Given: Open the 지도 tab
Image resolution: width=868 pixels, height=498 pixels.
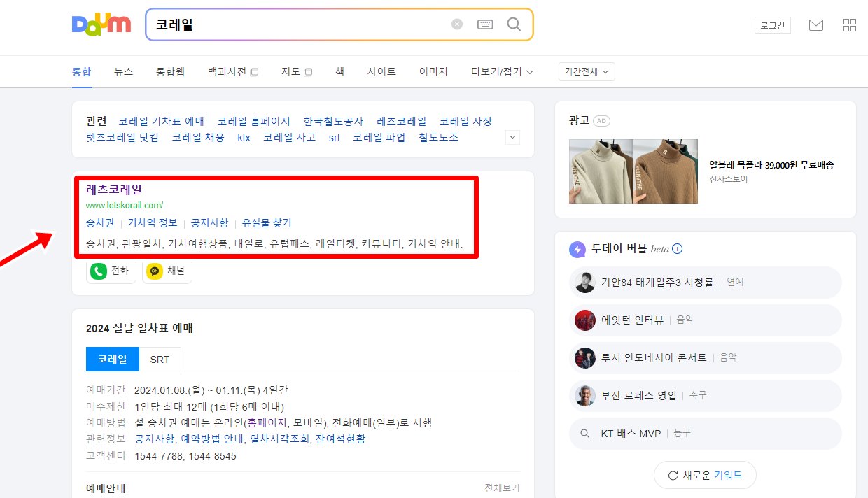Looking at the screenshot, I should [x=291, y=71].
